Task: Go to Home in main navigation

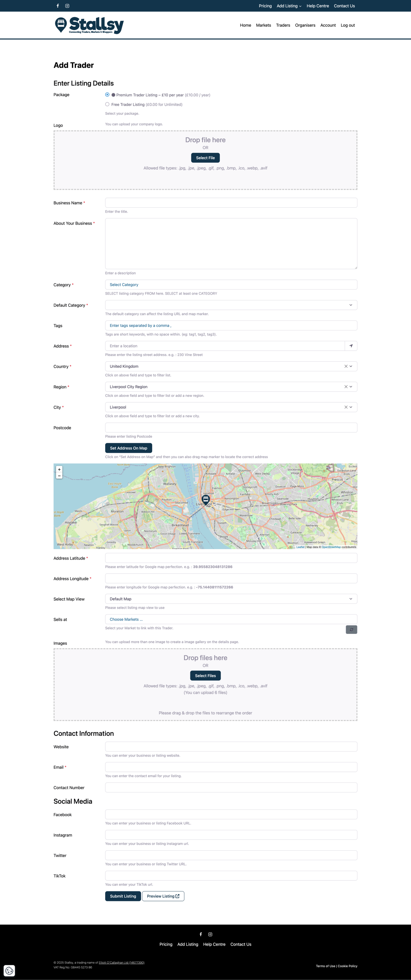Action: click(x=245, y=25)
